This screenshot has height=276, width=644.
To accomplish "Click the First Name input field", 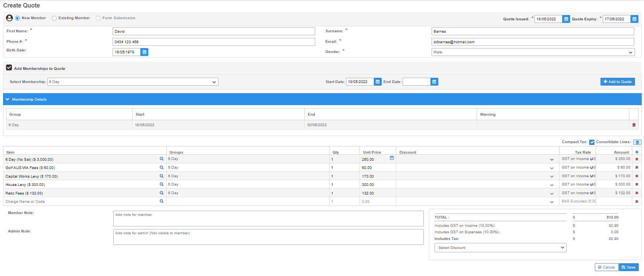I will pos(214,32).
